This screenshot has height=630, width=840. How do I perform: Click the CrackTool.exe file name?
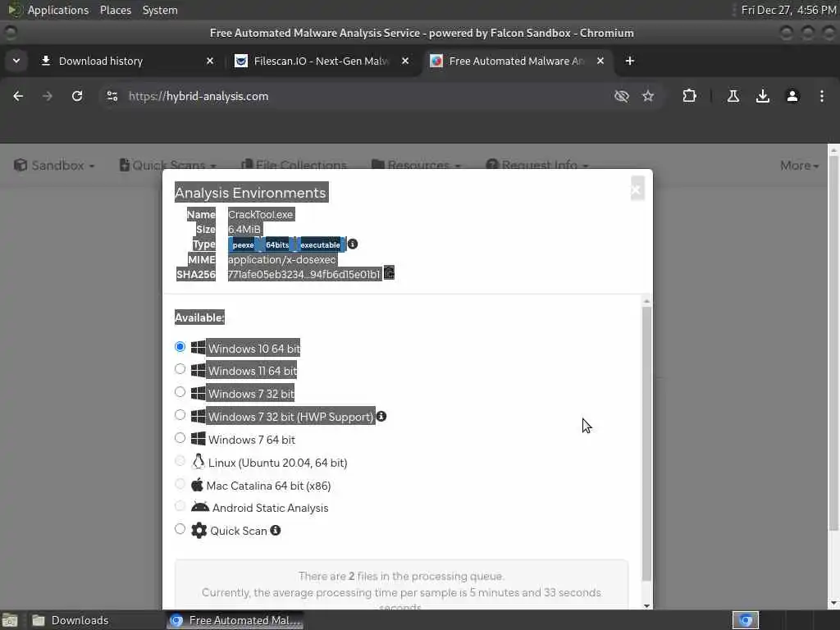(261, 214)
